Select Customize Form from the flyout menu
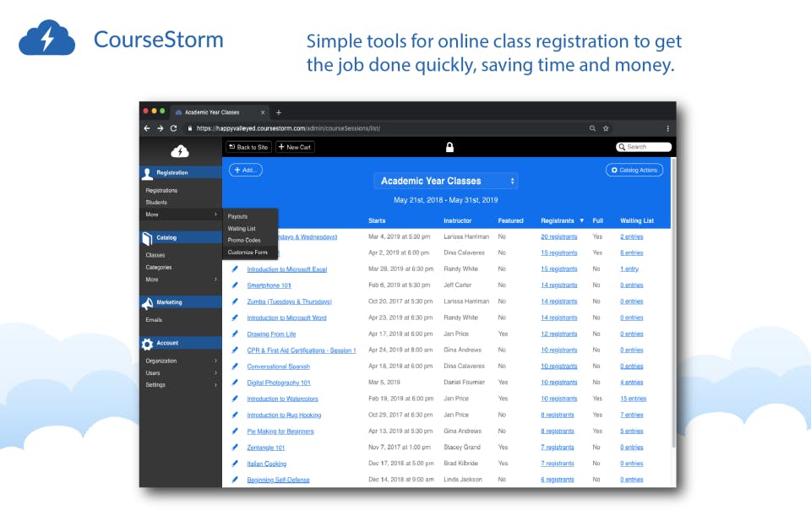This screenshot has width=811, height=532. click(x=248, y=252)
